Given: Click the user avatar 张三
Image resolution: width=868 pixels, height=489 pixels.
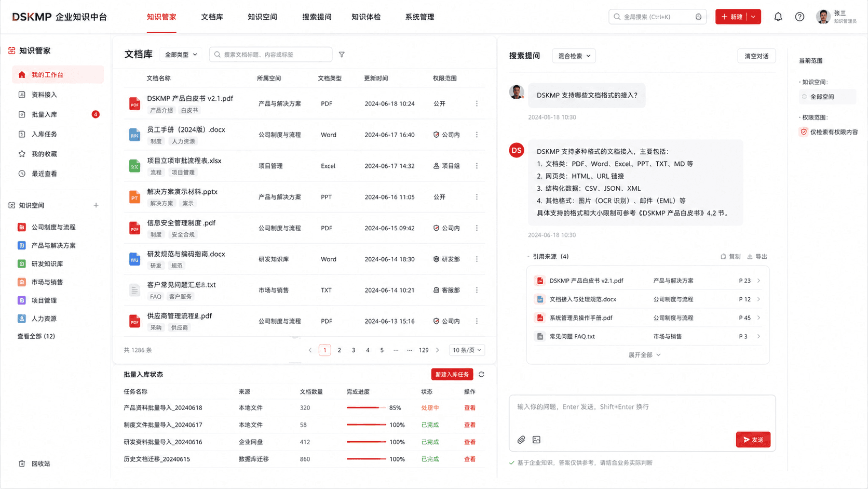Looking at the screenshot, I should [x=823, y=17].
